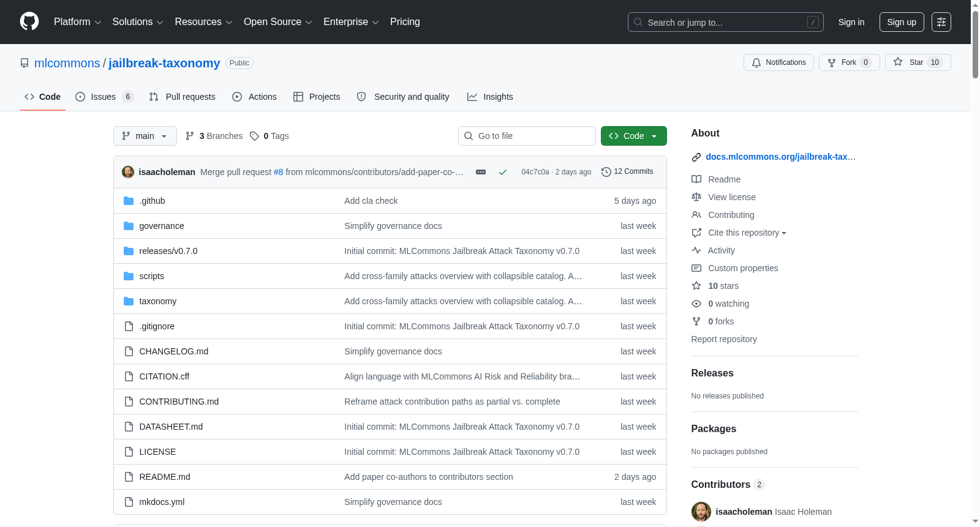Expand the Resources menu
This screenshot has height=527, width=980.
pos(203,22)
